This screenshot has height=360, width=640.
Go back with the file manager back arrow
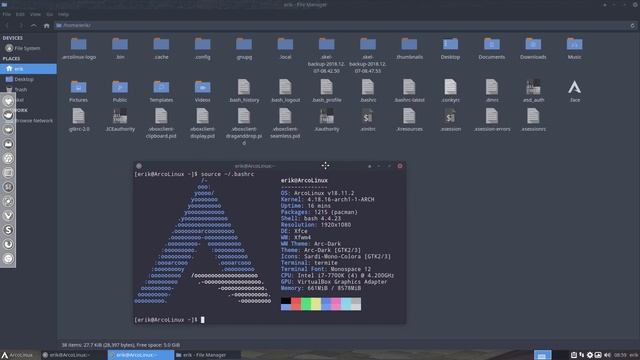pos(7,25)
